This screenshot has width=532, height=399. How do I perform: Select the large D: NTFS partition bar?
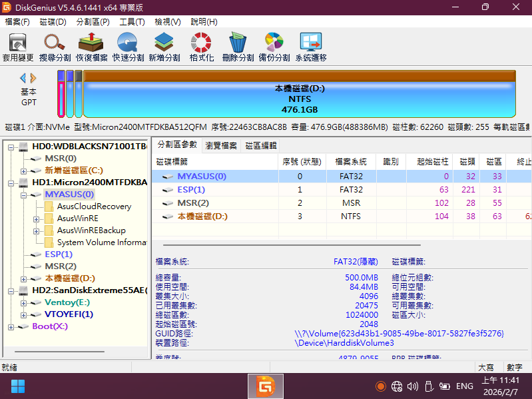click(x=300, y=94)
